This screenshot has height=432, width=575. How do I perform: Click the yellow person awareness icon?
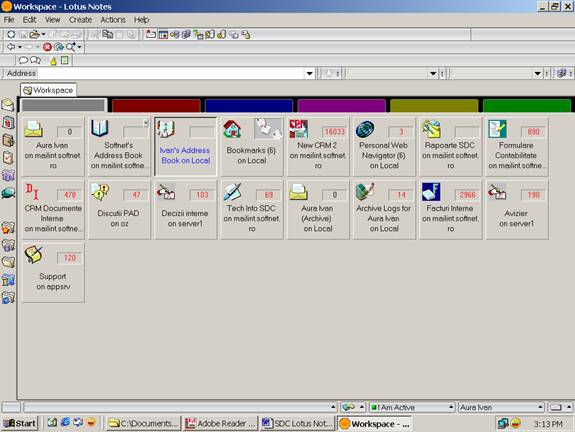click(x=53, y=61)
